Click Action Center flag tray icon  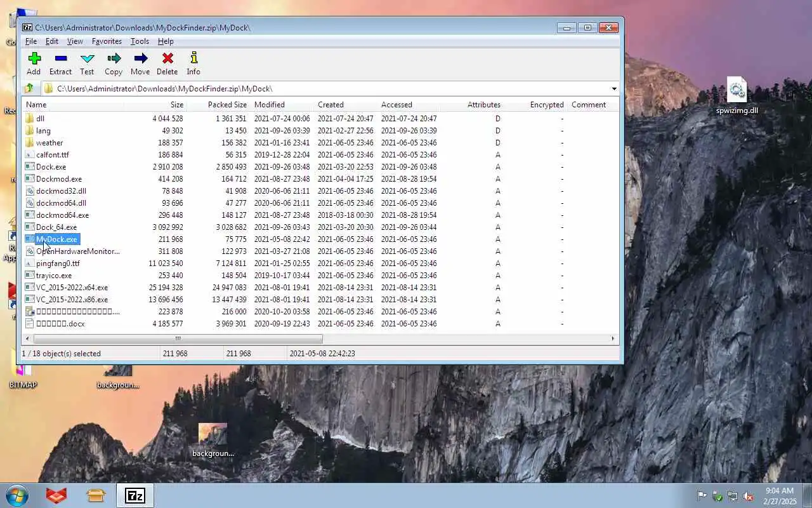click(702, 496)
